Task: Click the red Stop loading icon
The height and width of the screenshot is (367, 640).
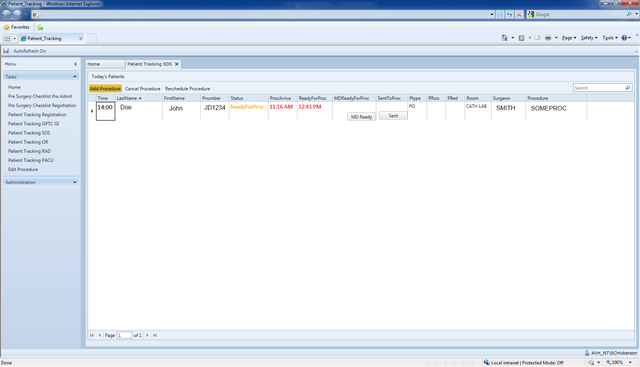Action: [519, 14]
